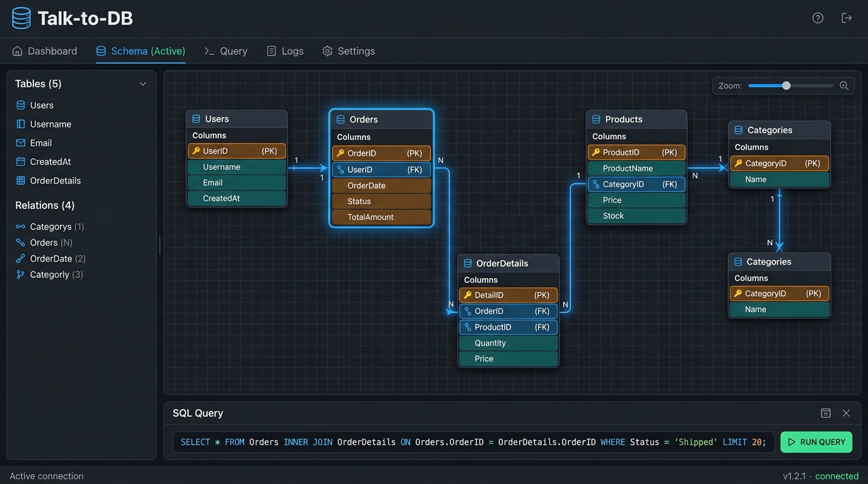Click the database icon on Products table header
868x484 pixels.
coord(596,119)
